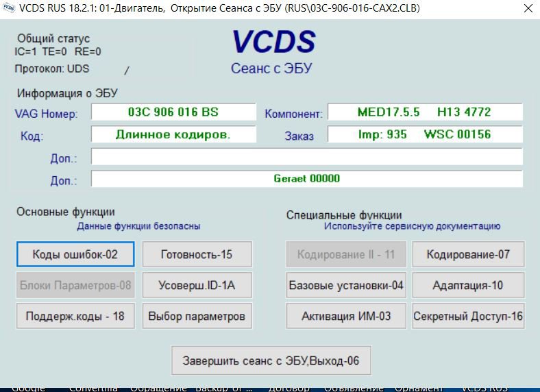Viewport: 540px width, 392px height.
Task: Click the Заказ label
Action: click(x=299, y=136)
